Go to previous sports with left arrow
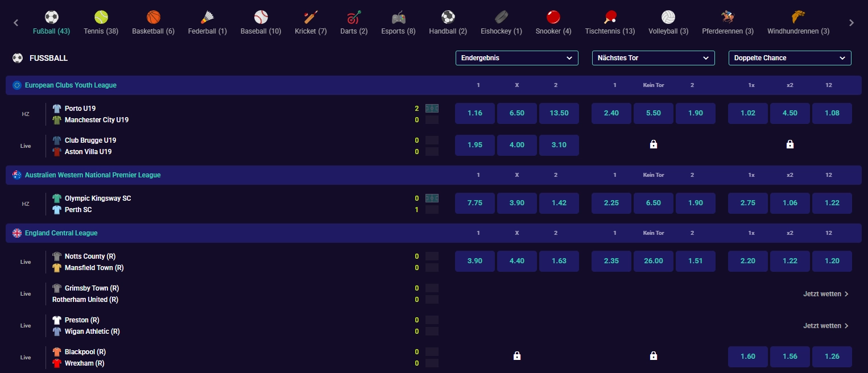This screenshot has width=868, height=373. [x=16, y=23]
